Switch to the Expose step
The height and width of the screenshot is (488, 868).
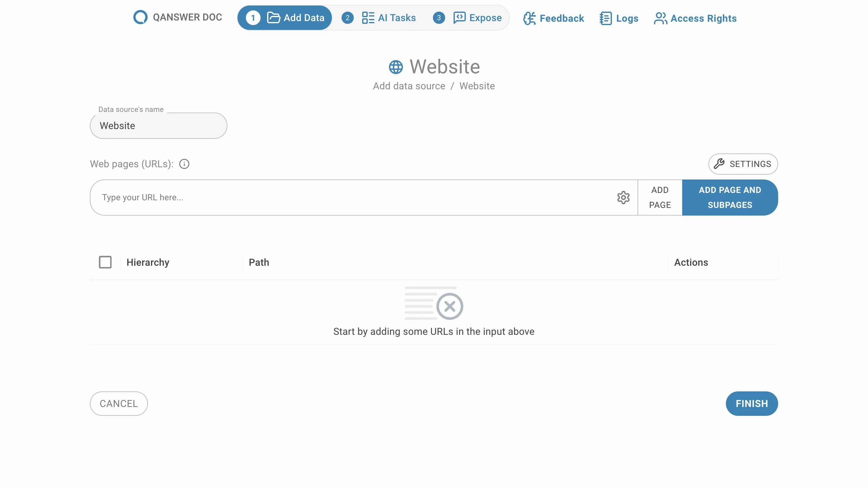tap(467, 18)
